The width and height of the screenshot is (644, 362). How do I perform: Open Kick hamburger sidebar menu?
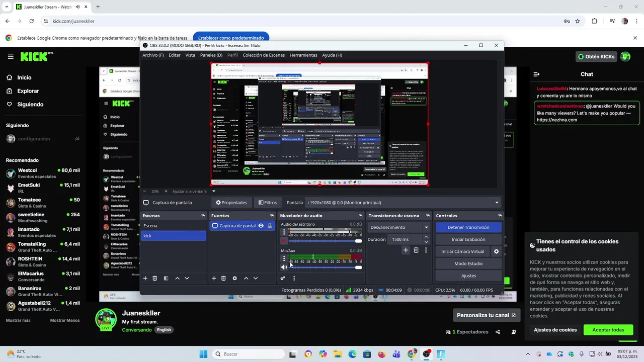pos(11,57)
